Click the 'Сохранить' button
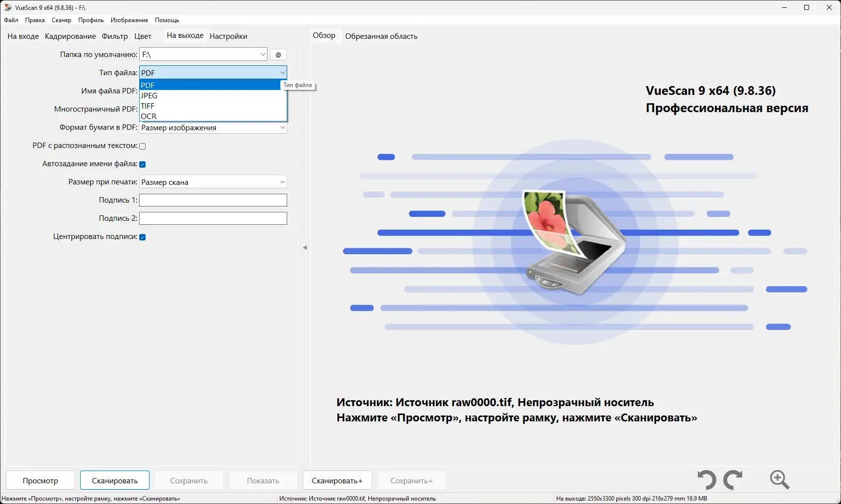Image resolution: width=841 pixels, height=504 pixels. pos(189,480)
